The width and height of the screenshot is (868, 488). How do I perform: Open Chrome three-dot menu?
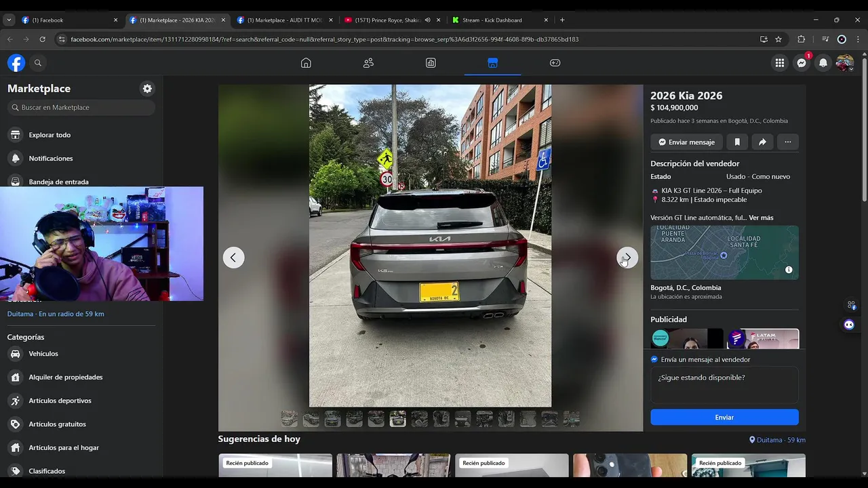click(858, 39)
